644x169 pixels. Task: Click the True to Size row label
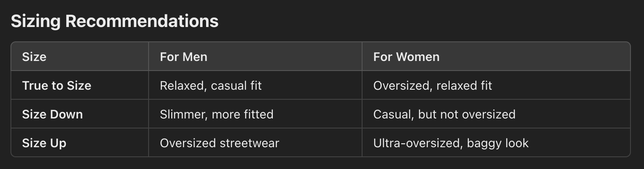57,85
